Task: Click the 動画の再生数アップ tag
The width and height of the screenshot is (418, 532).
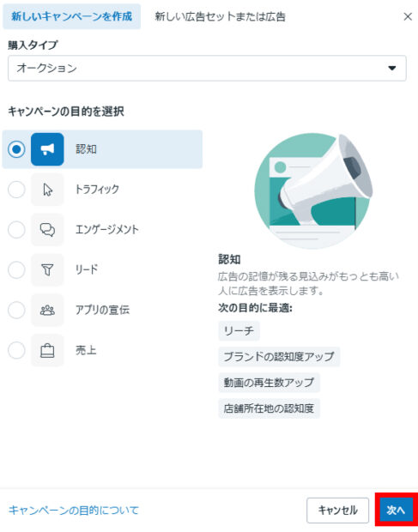Action: (x=269, y=383)
